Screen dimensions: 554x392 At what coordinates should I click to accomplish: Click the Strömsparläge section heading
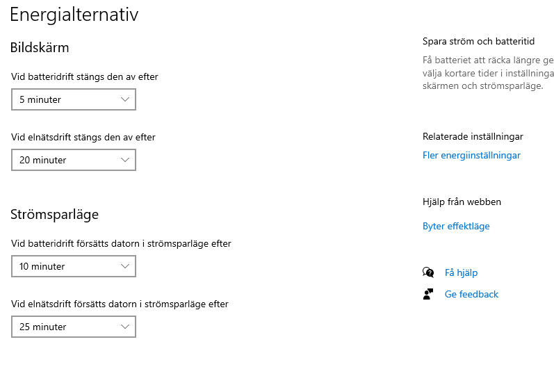click(54, 214)
